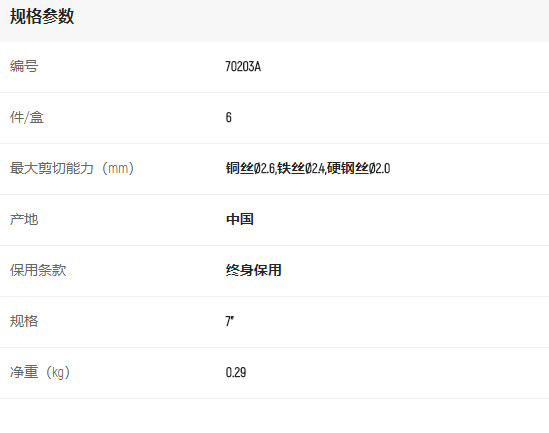Click the 铜丝Ø2.6 cutting capacity value
The image size is (549, 433).
pyautogui.click(x=251, y=168)
